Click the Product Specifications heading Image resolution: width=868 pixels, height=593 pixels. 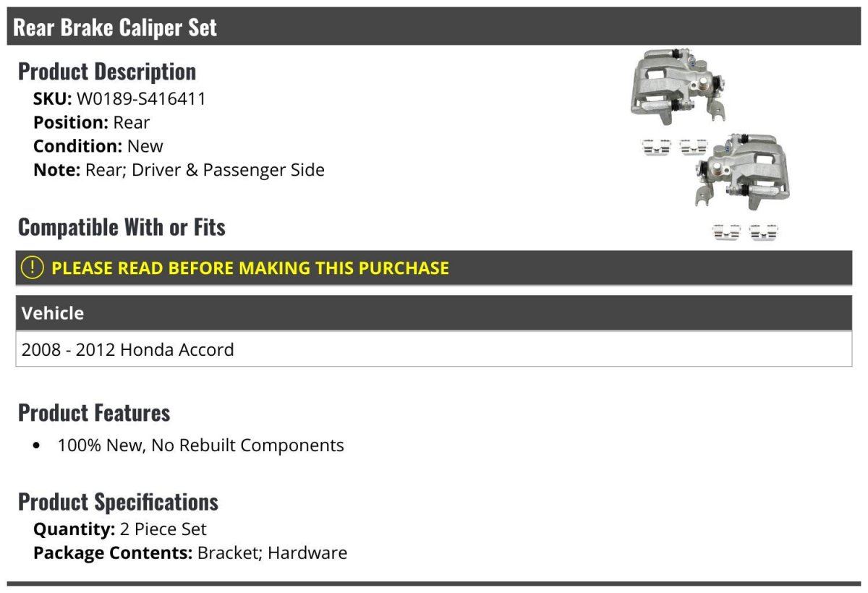click(x=118, y=502)
